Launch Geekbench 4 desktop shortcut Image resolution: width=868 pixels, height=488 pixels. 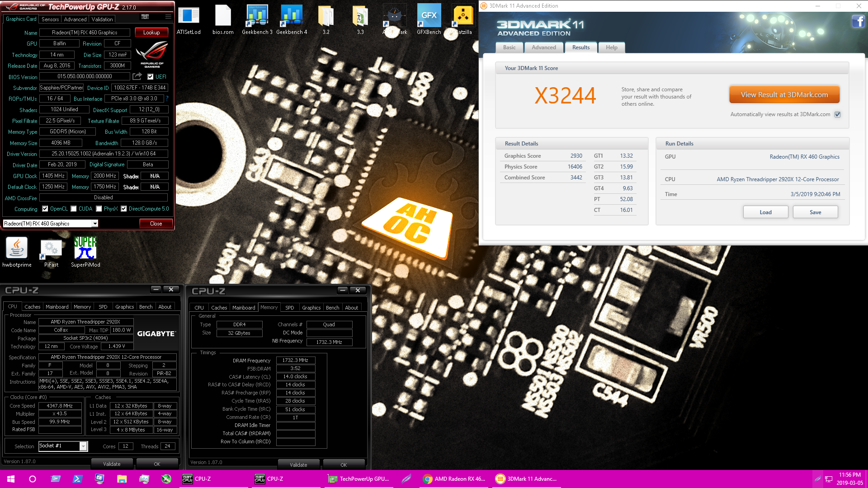tap(292, 19)
